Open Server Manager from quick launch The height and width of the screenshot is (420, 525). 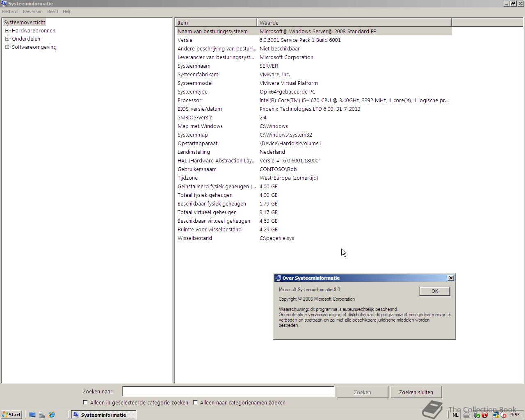click(42, 415)
